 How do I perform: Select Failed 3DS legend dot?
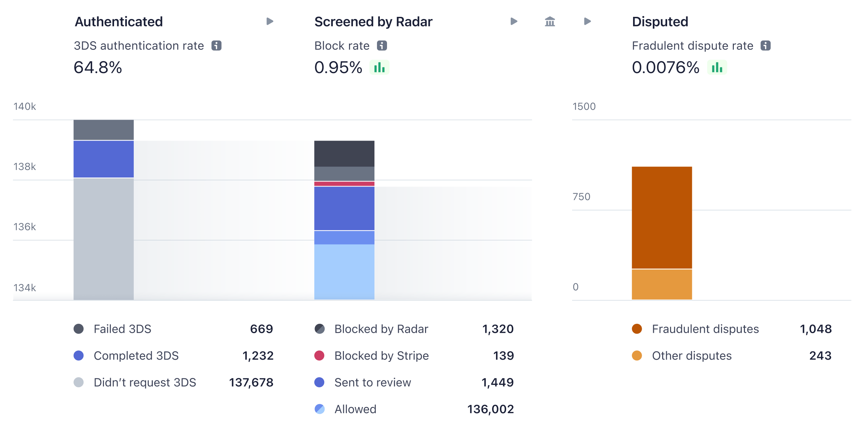(x=79, y=329)
